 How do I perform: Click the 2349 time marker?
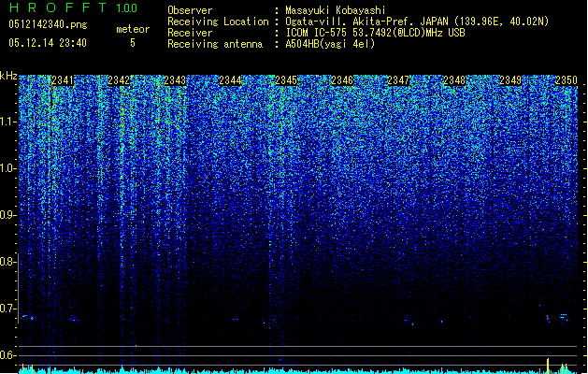coord(510,80)
